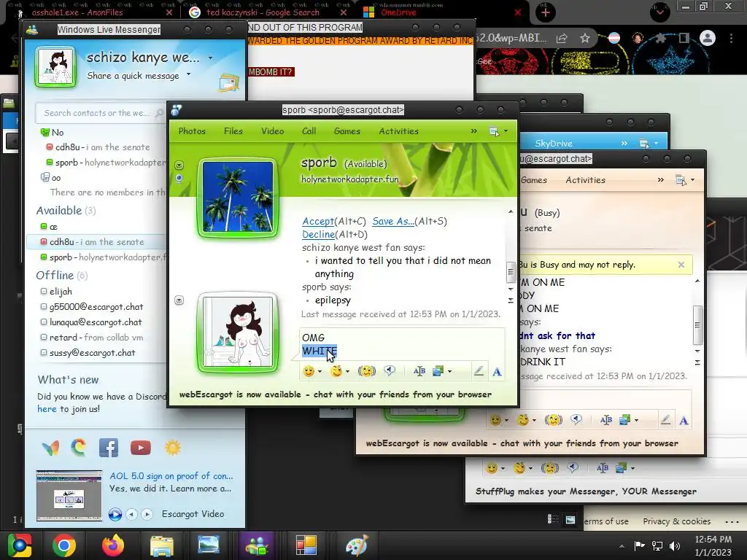Click the Privacy & cookies link
Screen dimensions: 747x560
click(x=676, y=521)
